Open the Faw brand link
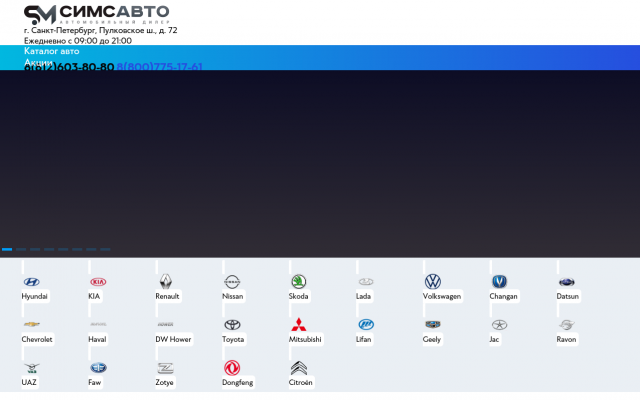Image resolution: width=640 pixels, height=400 pixels. tap(94, 382)
